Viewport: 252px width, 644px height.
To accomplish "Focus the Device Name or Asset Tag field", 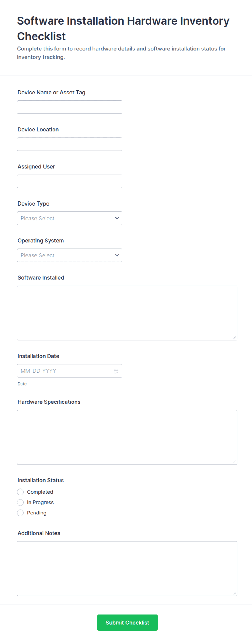I will tap(70, 107).
